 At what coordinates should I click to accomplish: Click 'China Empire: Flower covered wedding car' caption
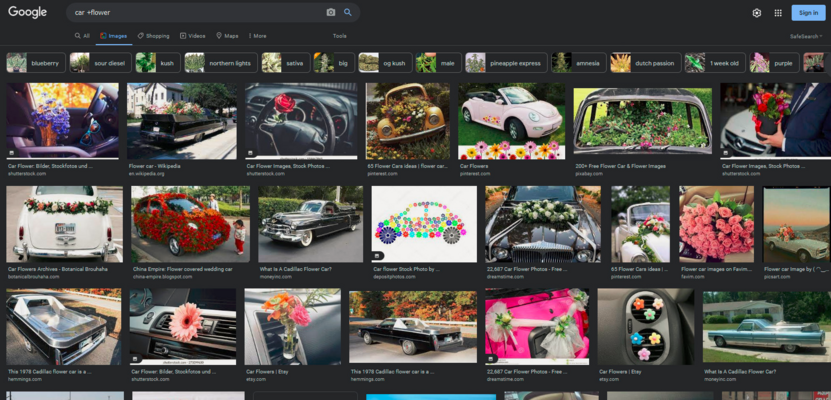(182, 269)
